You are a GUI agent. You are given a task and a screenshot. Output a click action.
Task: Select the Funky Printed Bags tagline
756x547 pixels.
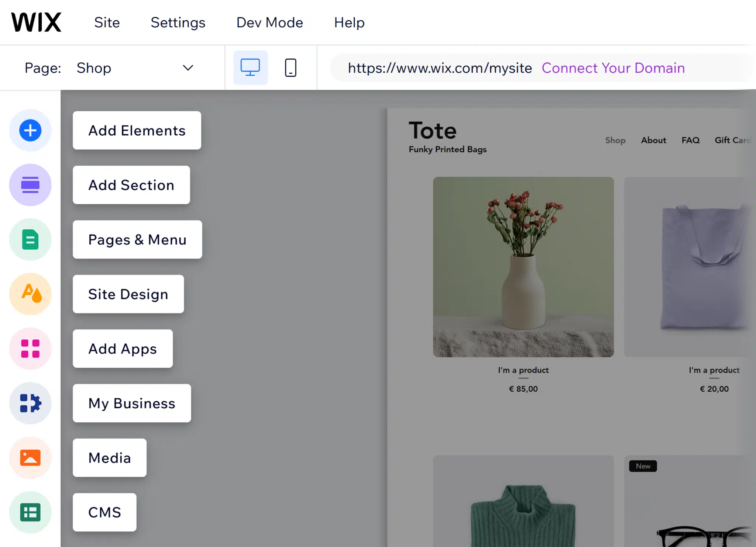click(447, 149)
